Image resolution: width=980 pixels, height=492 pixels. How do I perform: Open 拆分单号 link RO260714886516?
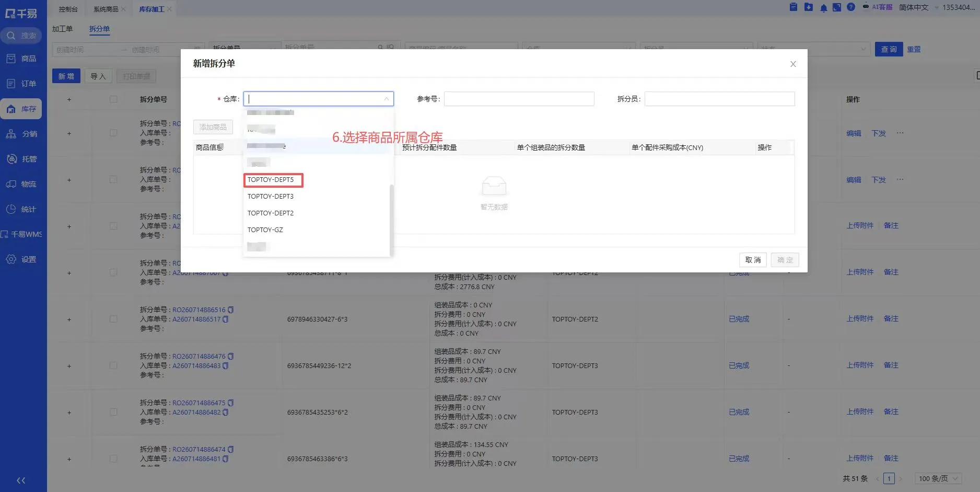[x=199, y=310]
